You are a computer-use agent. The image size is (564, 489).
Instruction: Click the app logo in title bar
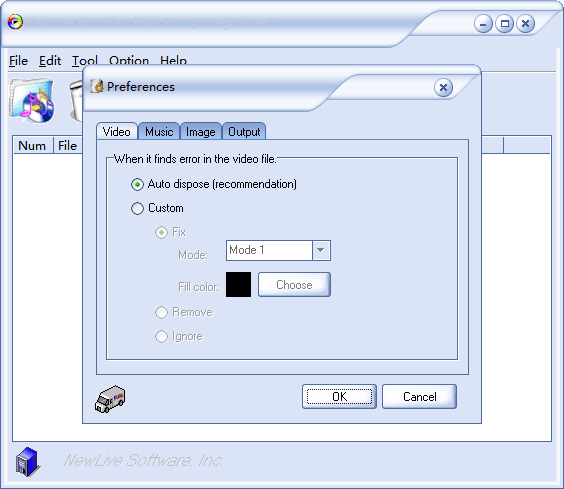[15, 22]
